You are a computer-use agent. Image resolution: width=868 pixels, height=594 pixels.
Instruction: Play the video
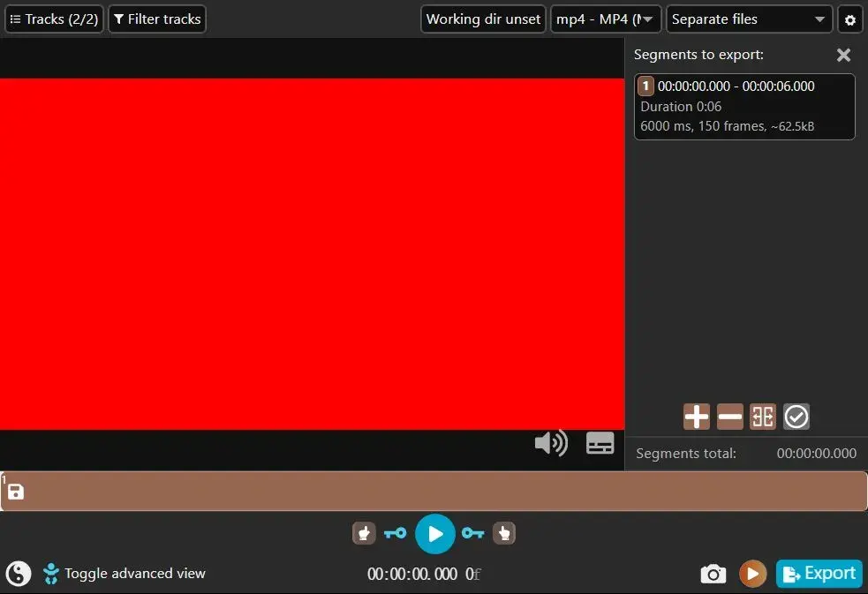coord(435,534)
